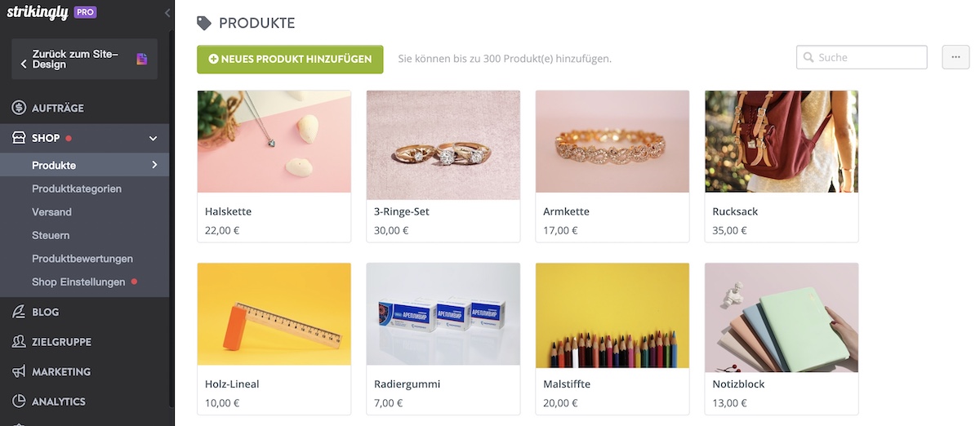Click the Produkte tag icon in header
980x426 pixels.
pos(204,24)
